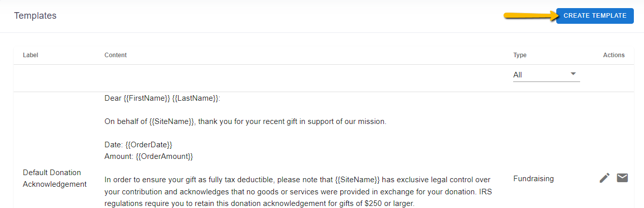Screen dimensions: 644x208
Task: Select the 'On behalf of' thank you line
Action: [245, 121]
